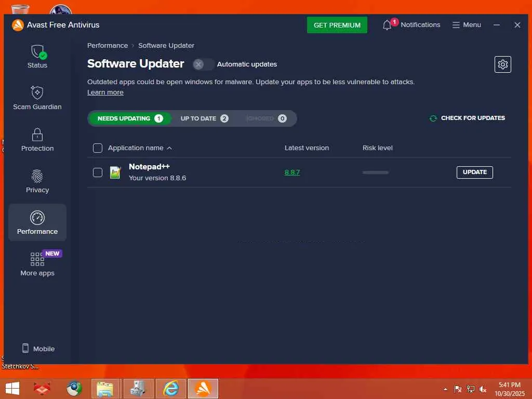Open the Status section in sidebar
Viewport: 532px width, 399px height.
coord(37,57)
